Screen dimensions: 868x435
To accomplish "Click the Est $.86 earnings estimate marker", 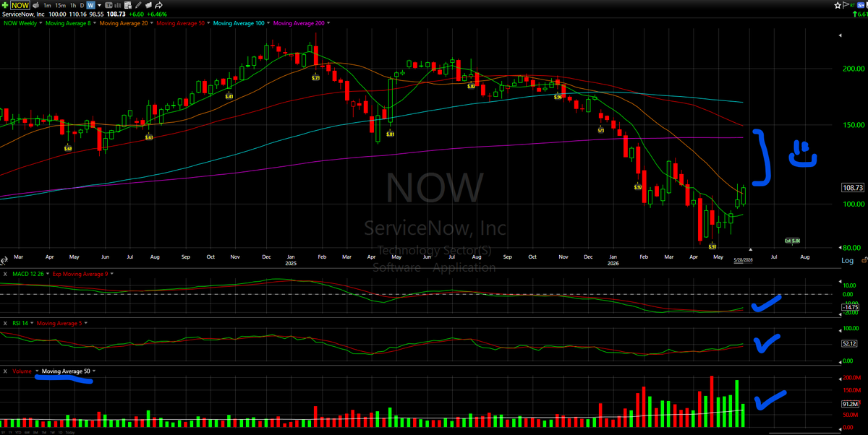I will tap(792, 241).
